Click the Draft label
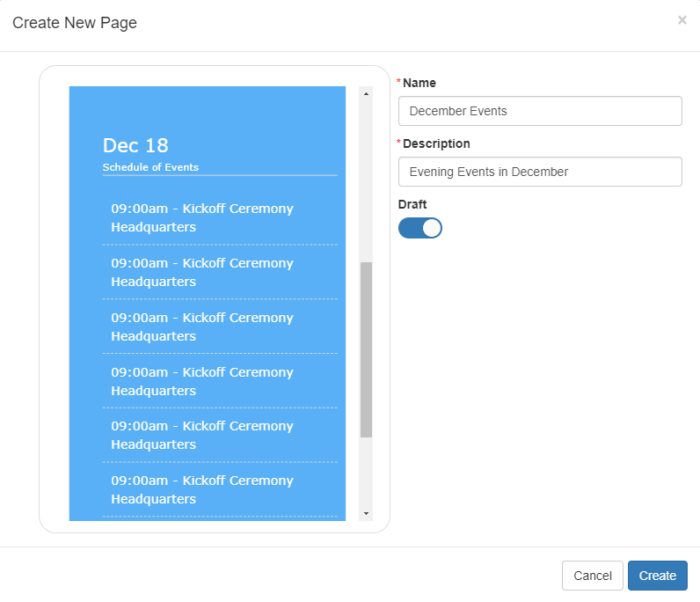This screenshot has height=602, width=700. 412,204
